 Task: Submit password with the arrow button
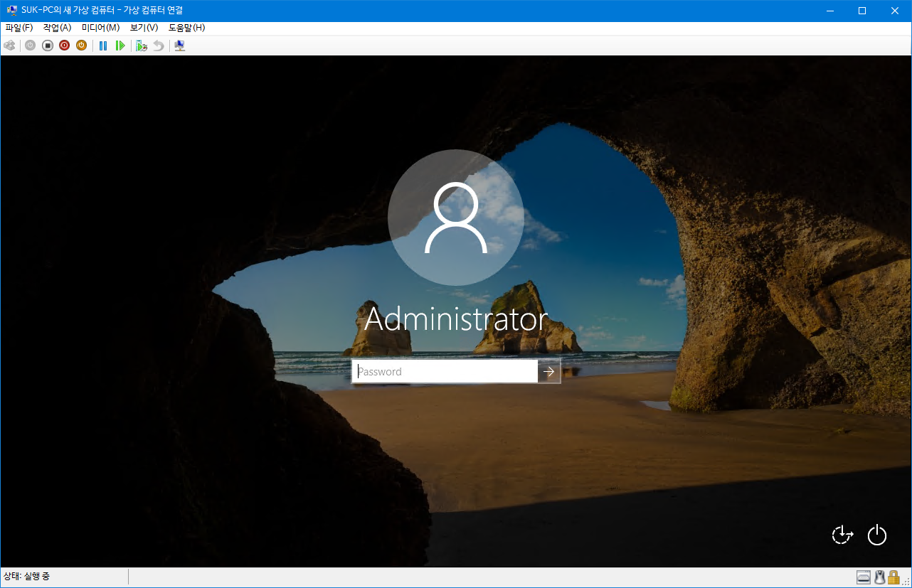549,371
